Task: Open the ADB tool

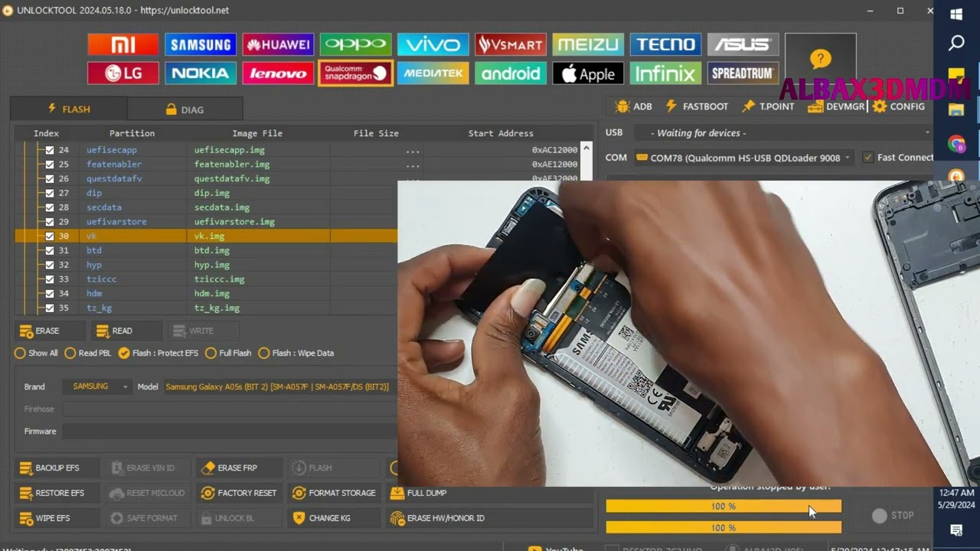Action: [634, 106]
